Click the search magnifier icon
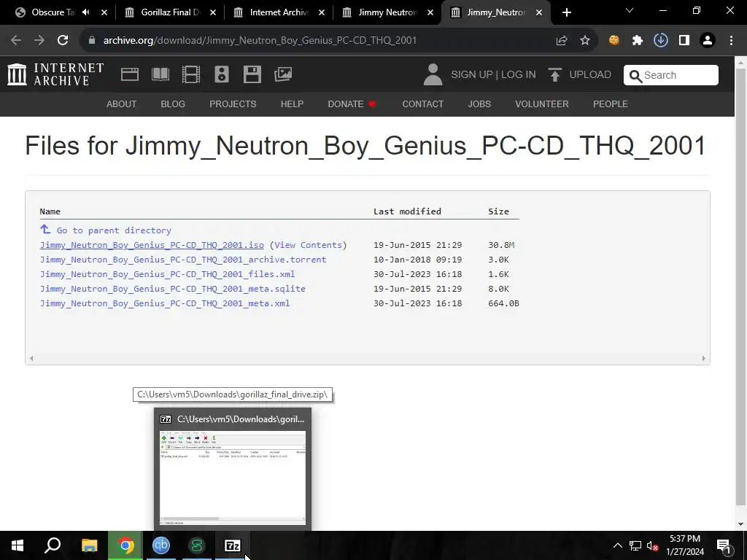This screenshot has height=560, width=747. point(635,76)
